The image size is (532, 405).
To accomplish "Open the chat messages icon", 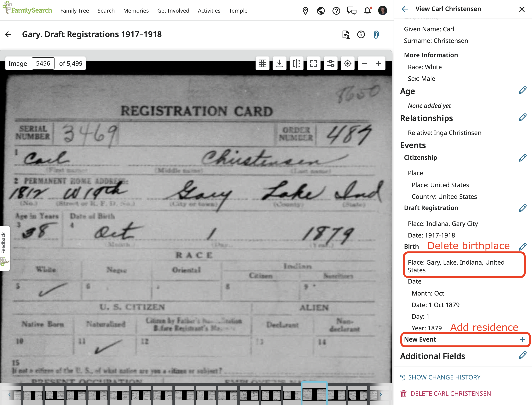I will tap(351, 11).
